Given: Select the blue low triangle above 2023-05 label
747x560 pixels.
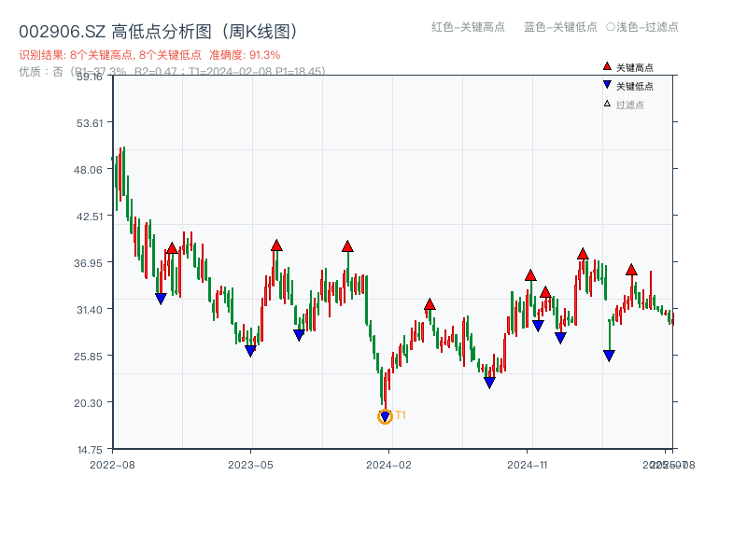Looking at the screenshot, I should click(250, 351).
